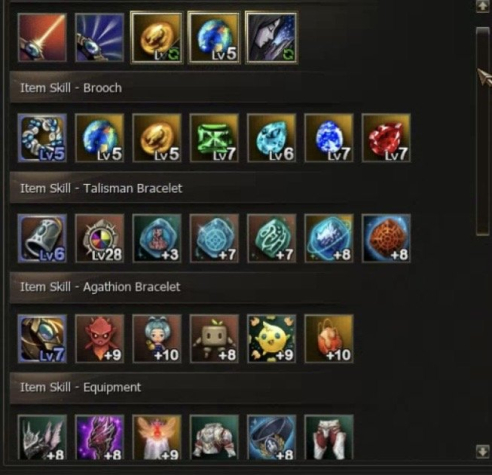Click the box robot +8 agathion
The width and height of the screenshot is (492, 475).
pyautogui.click(x=214, y=339)
